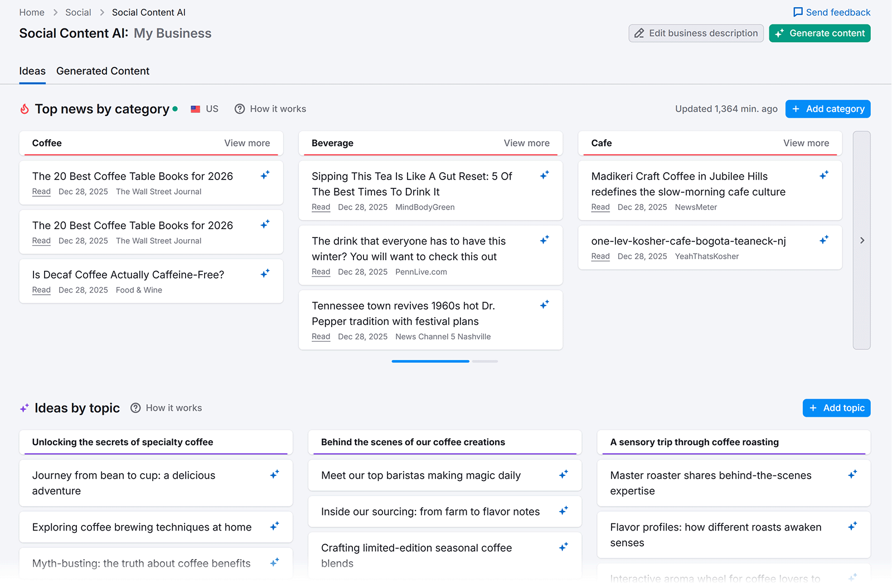Generate content from 'Is Decaf Coffee Actually Caffeine-Free?'
892x588 pixels.
pos(265,273)
